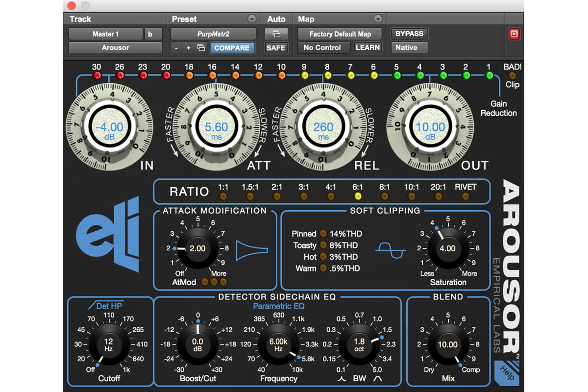Copy preset settings icon next to plus
The width and height of the screenshot is (588, 392).
coord(201,48)
